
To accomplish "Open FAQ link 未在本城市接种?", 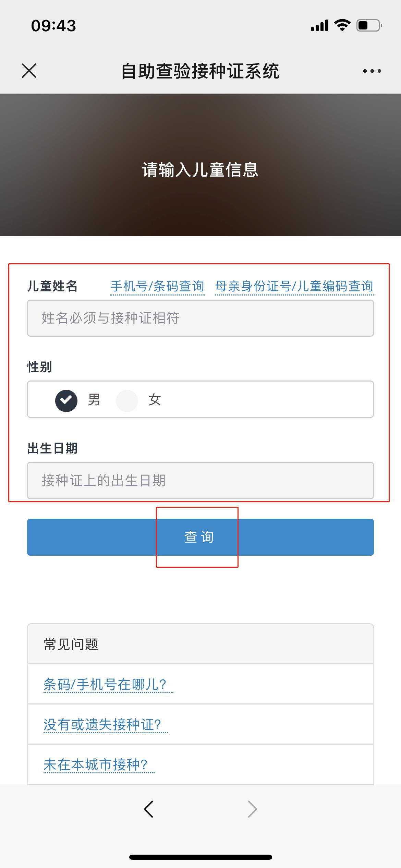I will click(x=96, y=765).
